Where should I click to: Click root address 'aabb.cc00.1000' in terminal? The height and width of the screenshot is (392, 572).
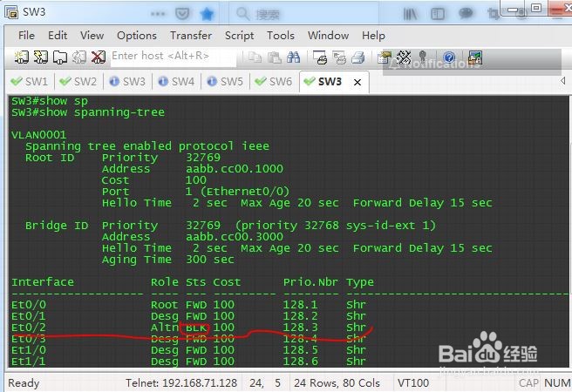[x=235, y=169]
